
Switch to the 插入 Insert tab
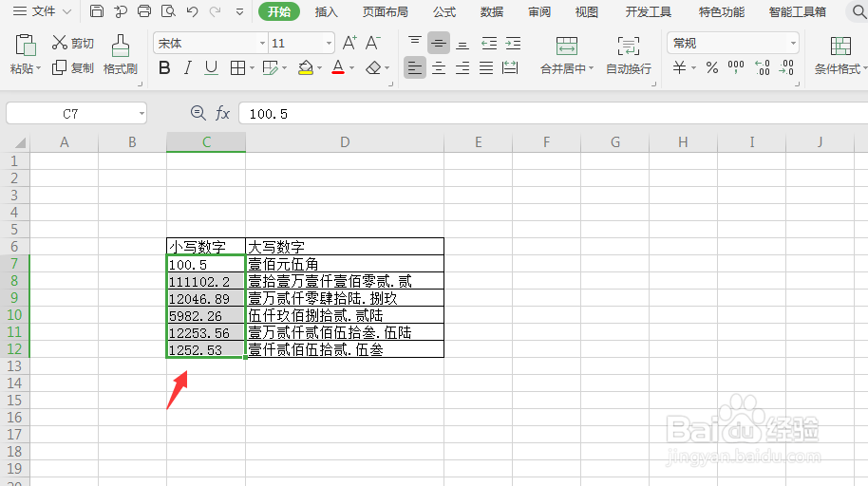[326, 11]
